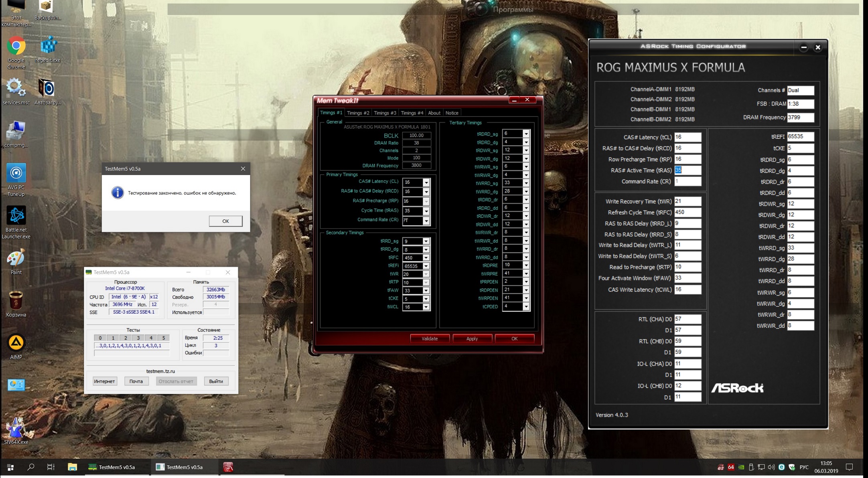The height and width of the screenshot is (478, 868).
Task: Open the AIMP player icon
Action: pyautogui.click(x=16, y=343)
